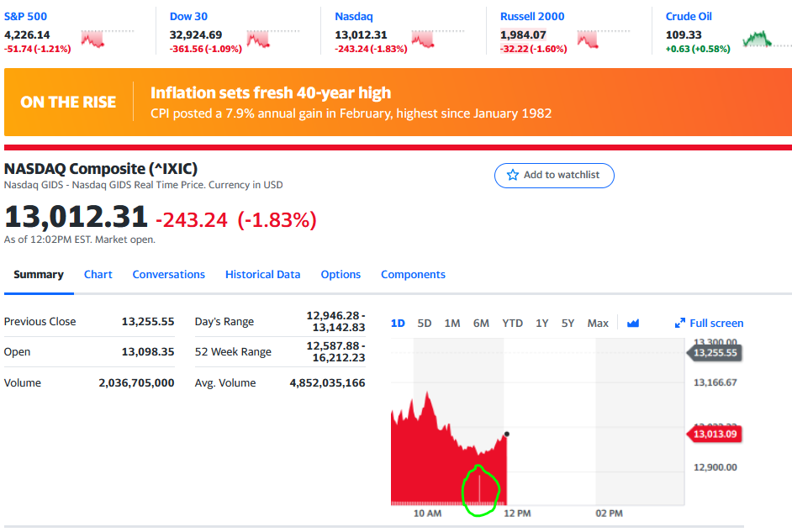Click the Open value 13,098.35

coord(147,352)
